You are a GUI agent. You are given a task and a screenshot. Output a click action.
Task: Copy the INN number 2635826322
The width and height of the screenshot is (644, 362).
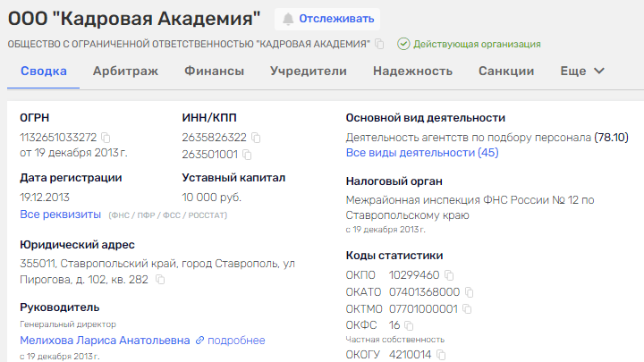[256, 138]
